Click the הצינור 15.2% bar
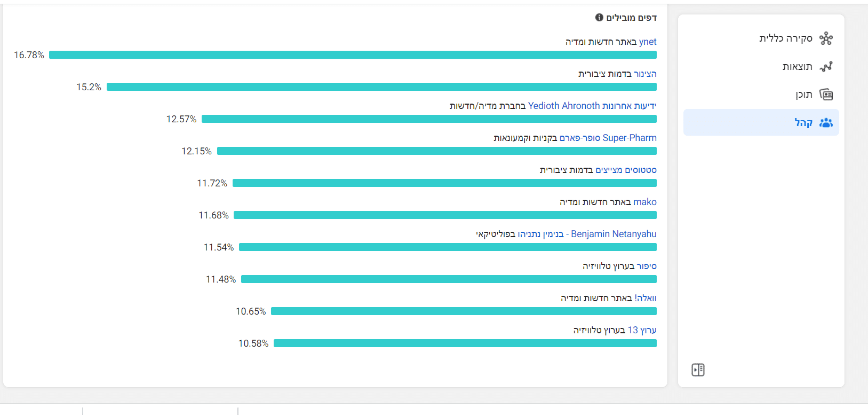 (381, 87)
